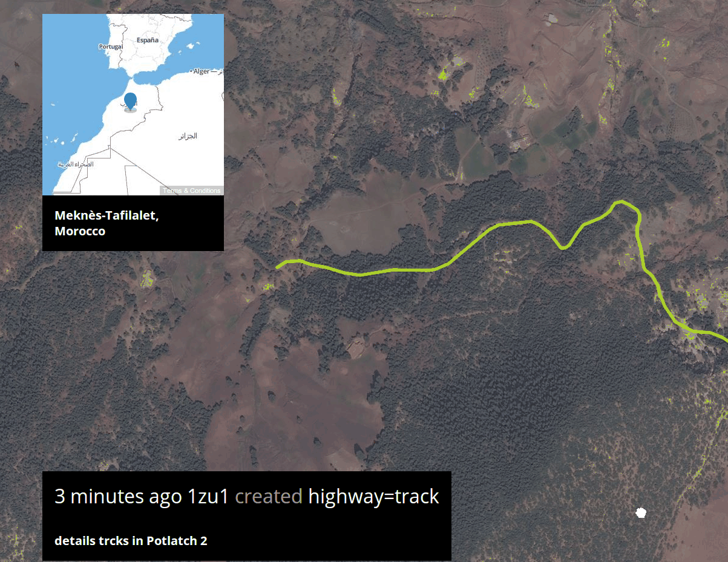Click the Portugal label on the minimap

[x=111, y=46]
